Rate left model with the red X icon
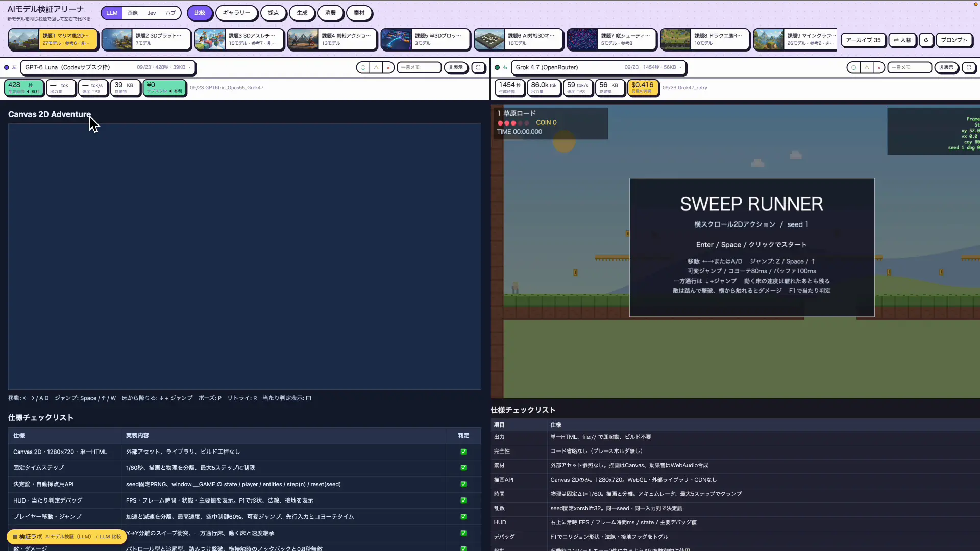The height and width of the screenshot is (551, 980). (x=388, y=67)
